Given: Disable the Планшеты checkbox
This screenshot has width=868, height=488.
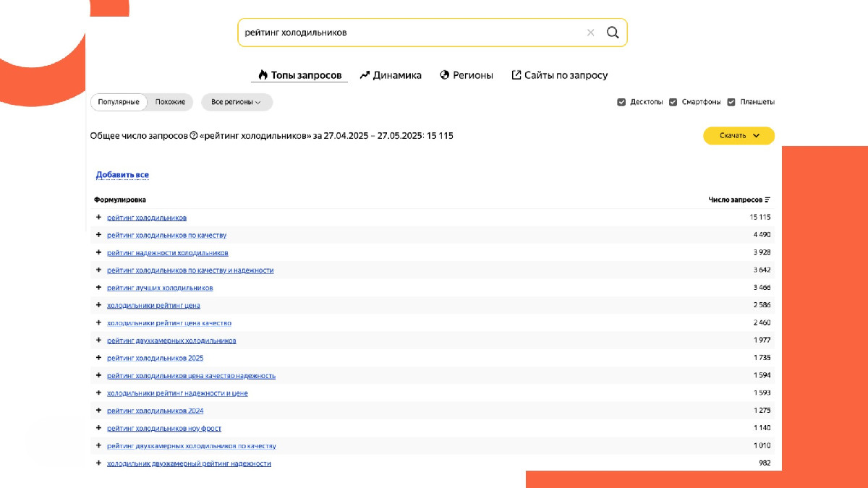Looking at the screenshot, I should pos(731,103).
